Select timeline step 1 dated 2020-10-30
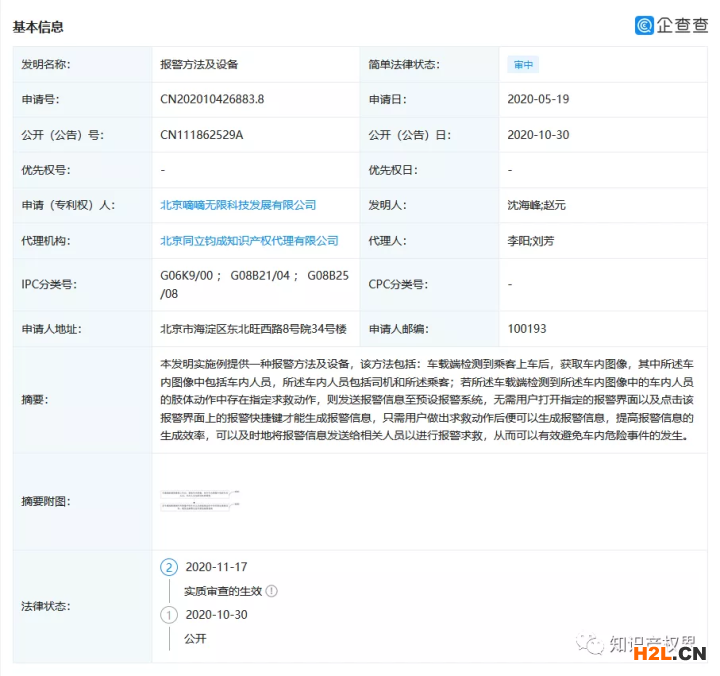Viewport: 720px width, 676px height. pyautogui.click(x=169, y=614)
